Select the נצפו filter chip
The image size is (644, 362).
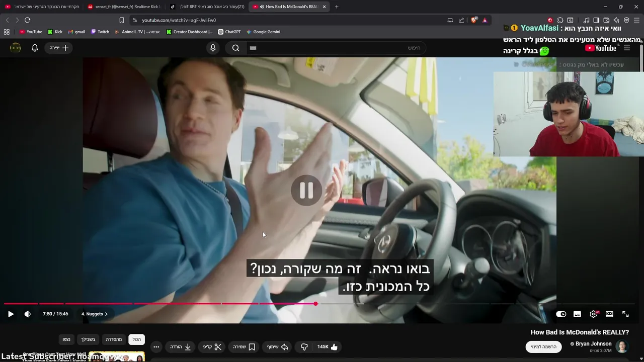(x=66, y=339)
